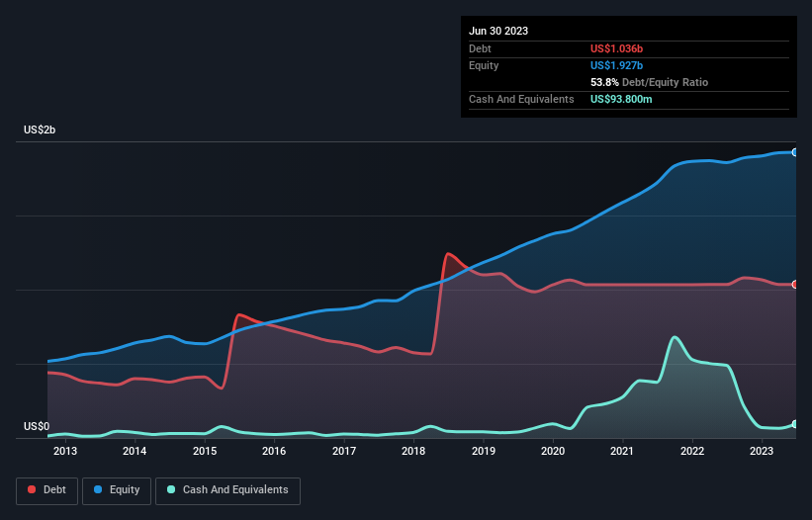Click the tooltip's Debt row label
The image size is (812, 520).
coord(480,48)
